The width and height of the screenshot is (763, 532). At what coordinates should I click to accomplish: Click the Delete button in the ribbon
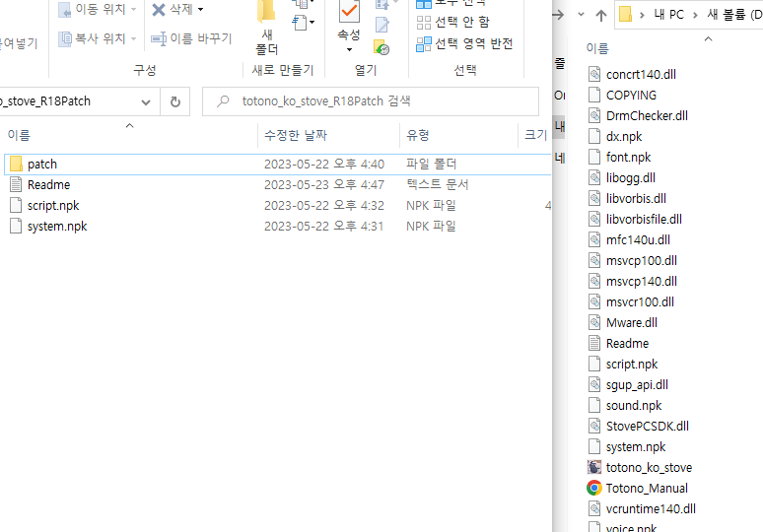coord(177,9)
